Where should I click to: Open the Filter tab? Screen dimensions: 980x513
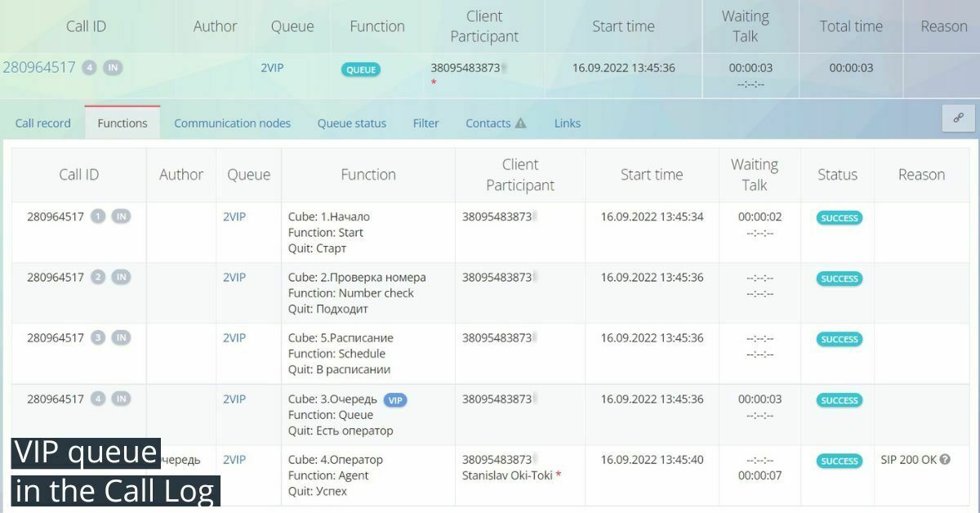coord(425,123)
